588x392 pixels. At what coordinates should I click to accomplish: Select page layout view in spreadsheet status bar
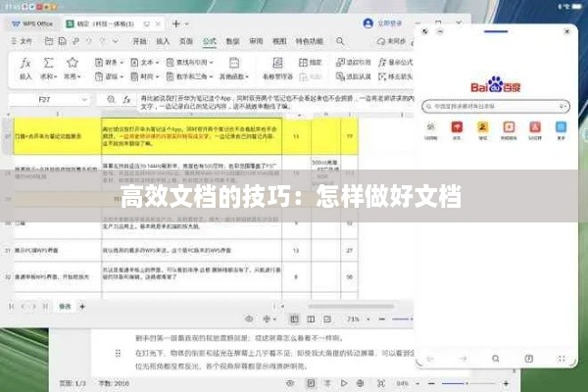(327, 318)
